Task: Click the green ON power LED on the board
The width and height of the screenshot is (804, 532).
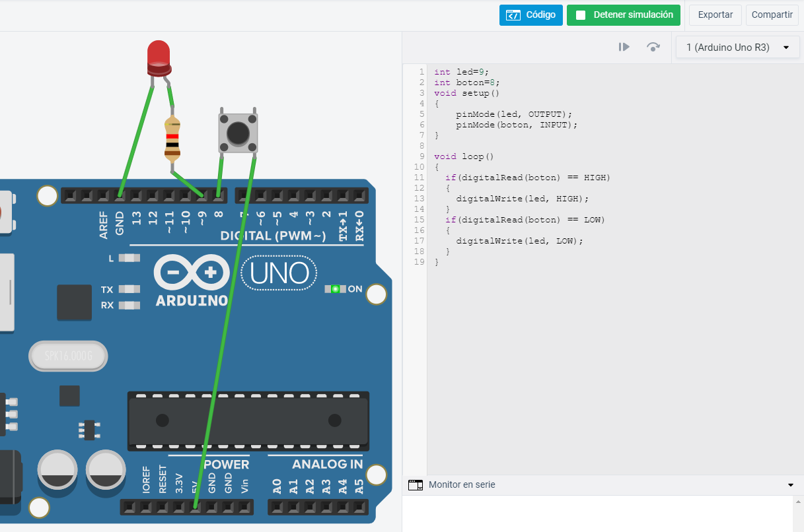Action: (x=335, y=289)
